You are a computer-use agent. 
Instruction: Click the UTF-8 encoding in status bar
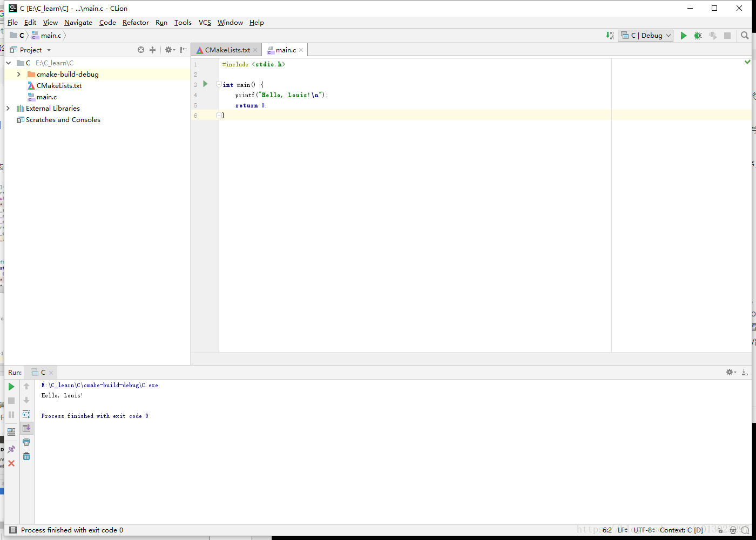(643, 530)
